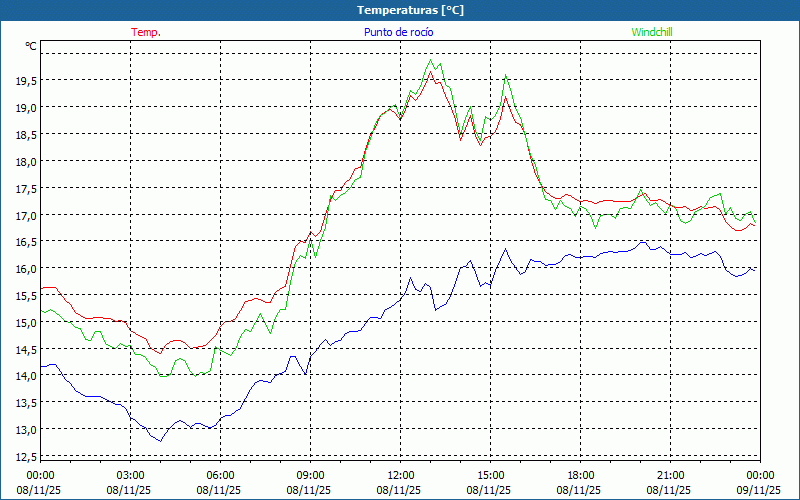Click the 09:00 time axis label
The width and height of the screenshot is (800, 500).
pos(310,475)
